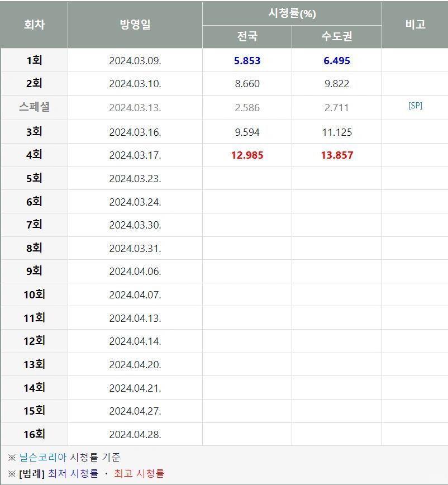Click the date 2024.04.28.
The height and width of the screenshot is (485, 448).
(x=135, y=434)
